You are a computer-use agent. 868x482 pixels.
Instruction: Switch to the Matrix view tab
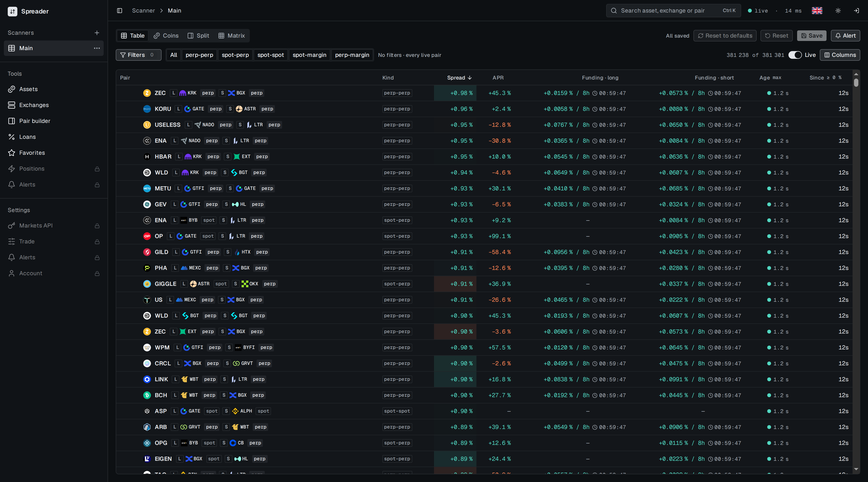231,36
